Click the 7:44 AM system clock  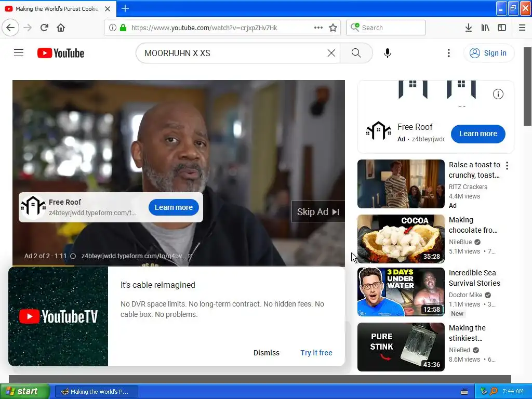click(513, 392)
